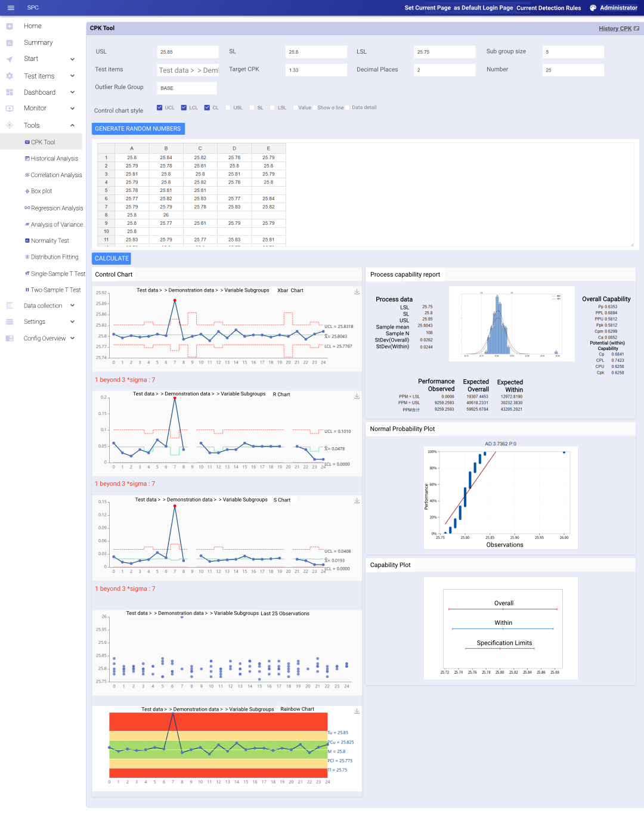
Task: Click the Home icon in the sidebar
Action: [10, 26]
